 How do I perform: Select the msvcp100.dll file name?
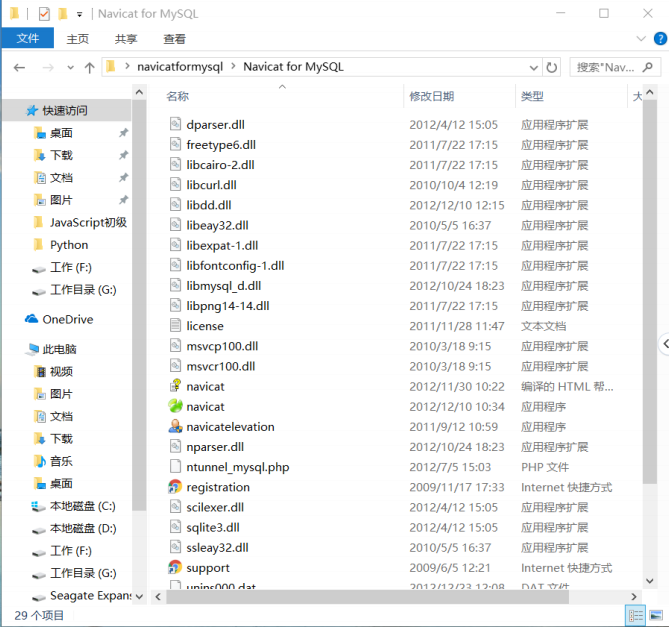click(x=222, y=346)
